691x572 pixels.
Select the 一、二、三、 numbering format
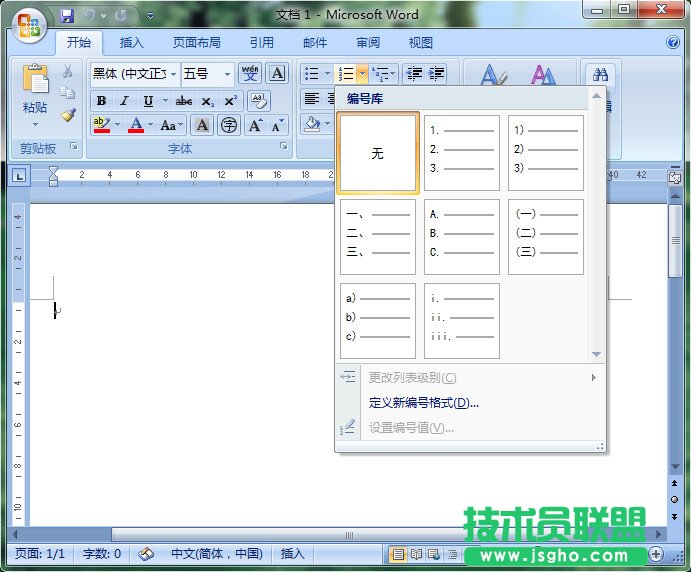click(378, 237)
